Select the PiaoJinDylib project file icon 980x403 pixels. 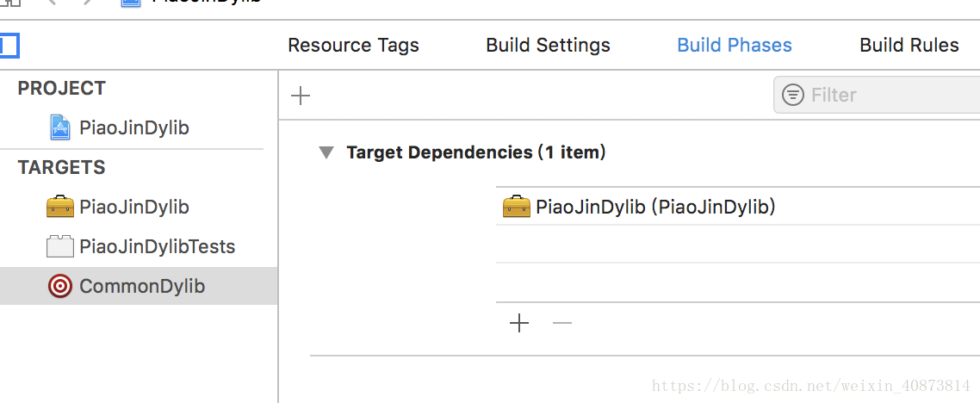coord(60,127)
